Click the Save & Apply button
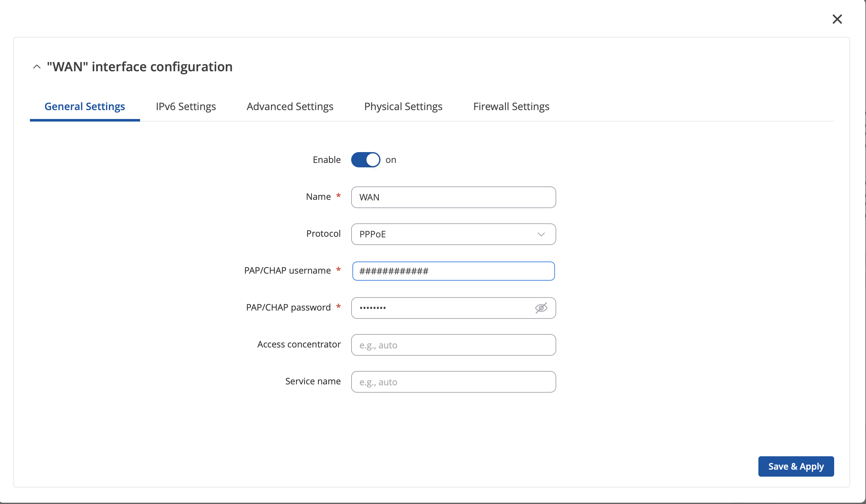Viewport: 866px width, 504px height. (x=796, y=466)
